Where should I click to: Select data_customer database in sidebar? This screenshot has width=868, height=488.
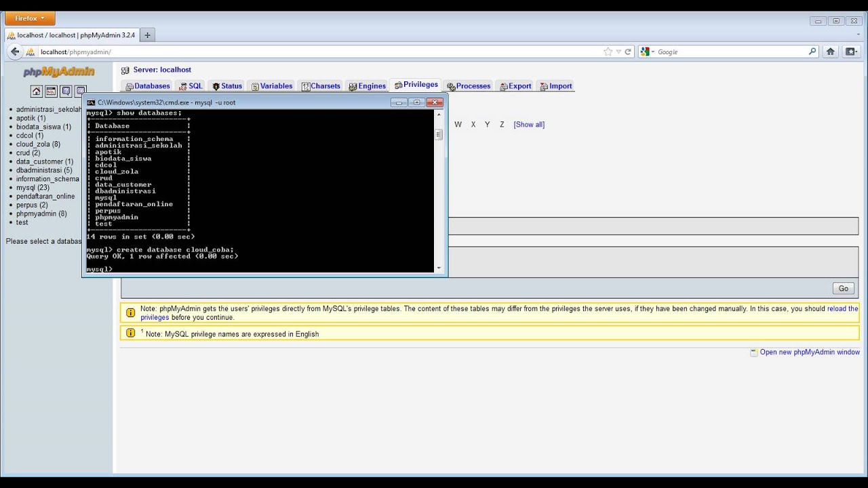[45, 162]
